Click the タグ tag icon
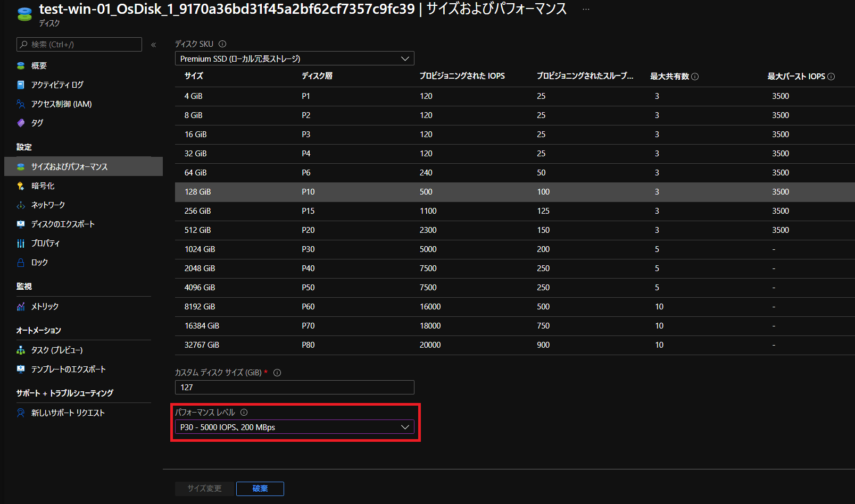The height and width of the screenshot is (504, 855). [21, 123]
